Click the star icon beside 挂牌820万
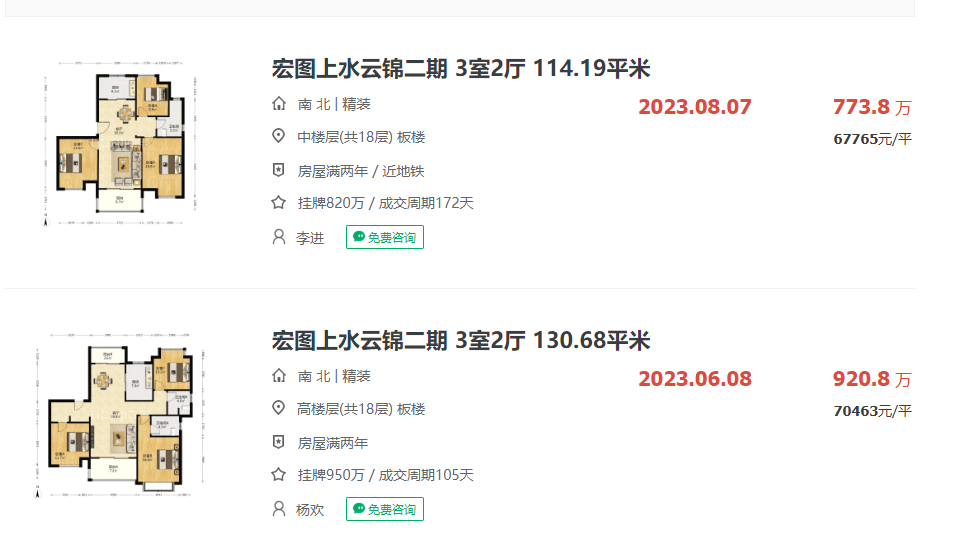The width and height of the screenshot is (969, 552). tap(279, 203)
